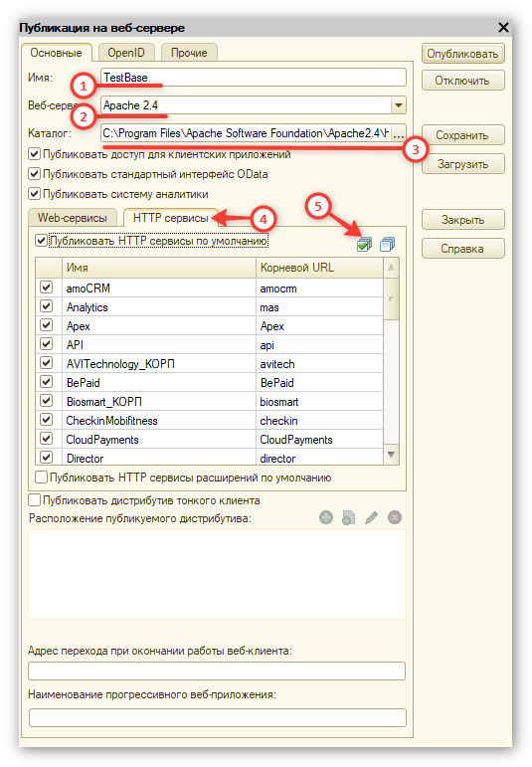Close the web server publication dialog

click(503, 28)
